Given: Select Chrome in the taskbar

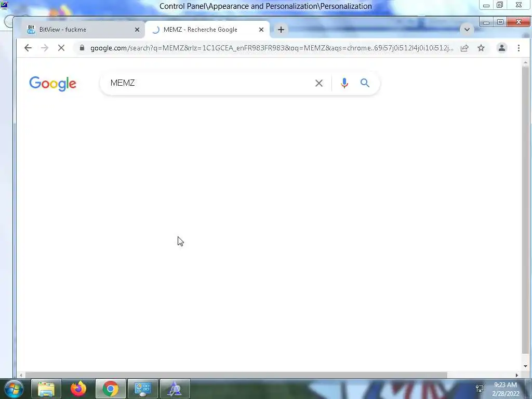Looking at the screenshot, I should (x=111, y=389).
